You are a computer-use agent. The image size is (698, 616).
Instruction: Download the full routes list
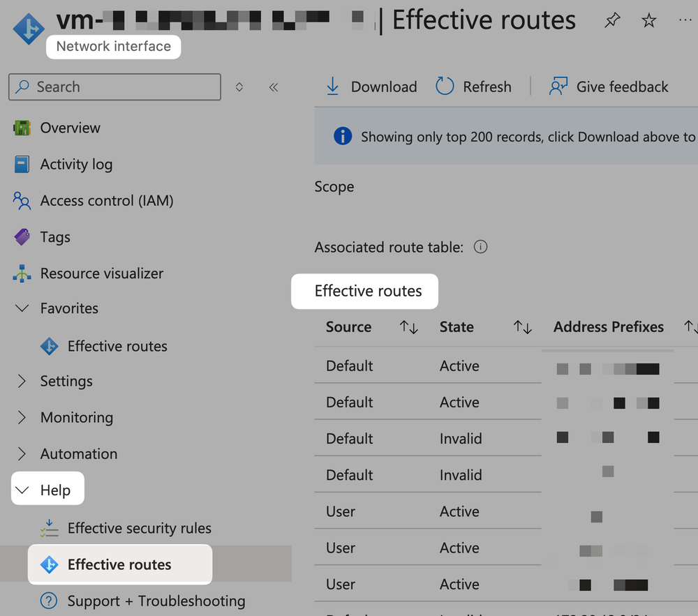coord(371,87)
